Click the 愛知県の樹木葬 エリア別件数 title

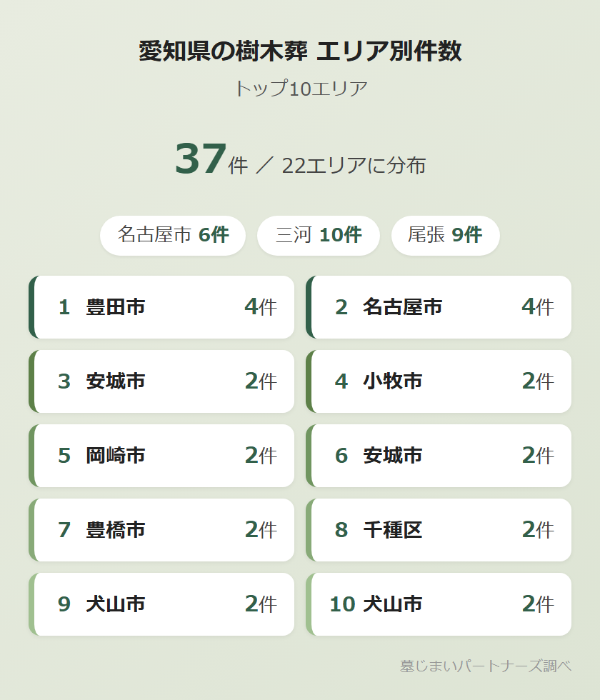[x=300, y=52]
